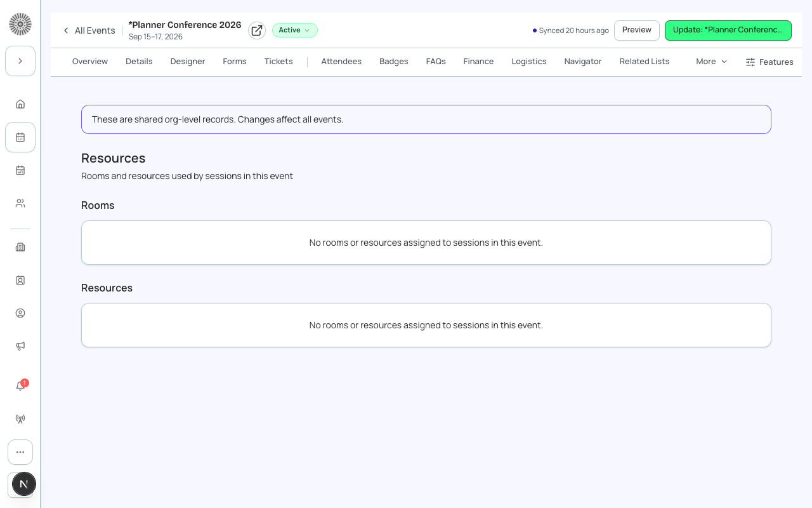Switch to the Attendees tab
Screen dimensions: 812x508
click(x=341, y=62)
